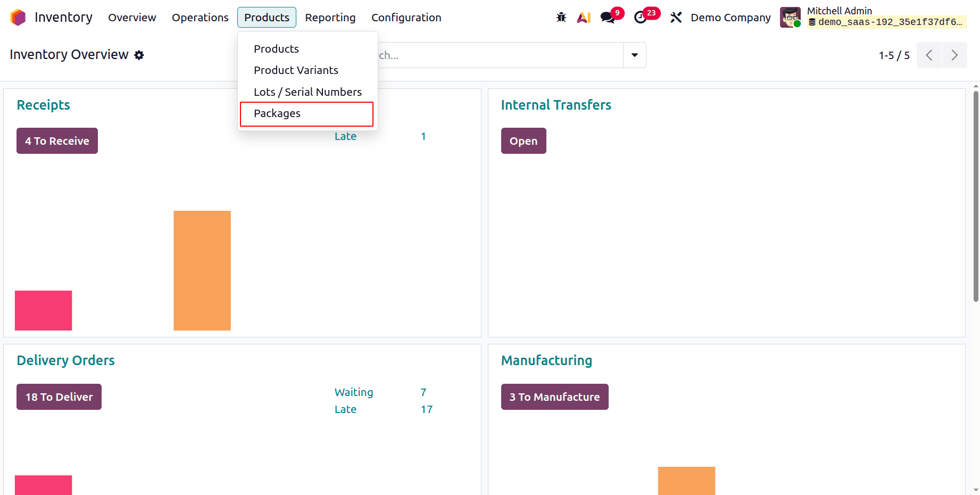Screen dimensions: 980x495
Task: Click the 18 To Deliver button
Action: click(59, 397)
